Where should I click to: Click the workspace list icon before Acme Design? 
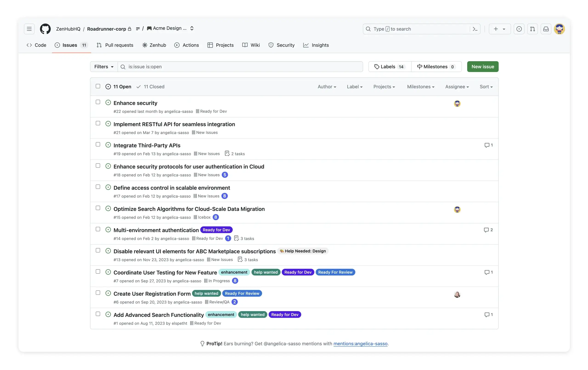[x=138, y=29]
